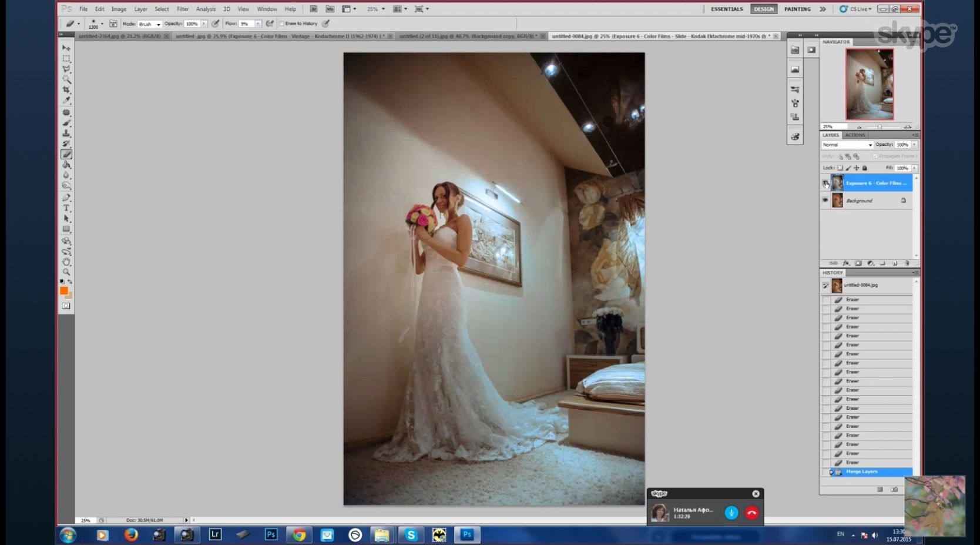Switch to the Actions tab
The height and width of the screenshot is (545, 980).
[855, 135]
